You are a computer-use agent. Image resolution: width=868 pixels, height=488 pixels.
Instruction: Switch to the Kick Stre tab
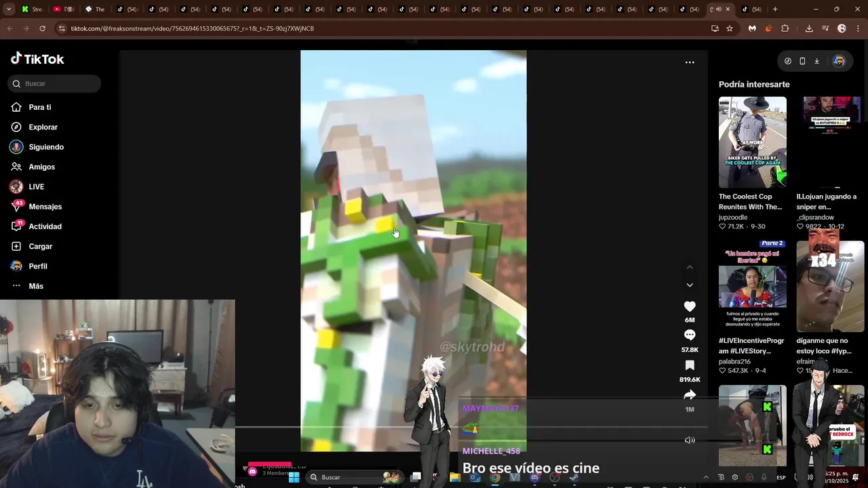(x=32, y=9)
